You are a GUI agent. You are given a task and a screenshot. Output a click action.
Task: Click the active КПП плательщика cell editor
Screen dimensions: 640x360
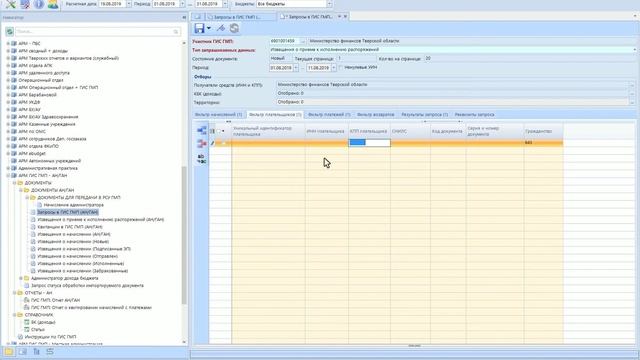click(370, 142)
